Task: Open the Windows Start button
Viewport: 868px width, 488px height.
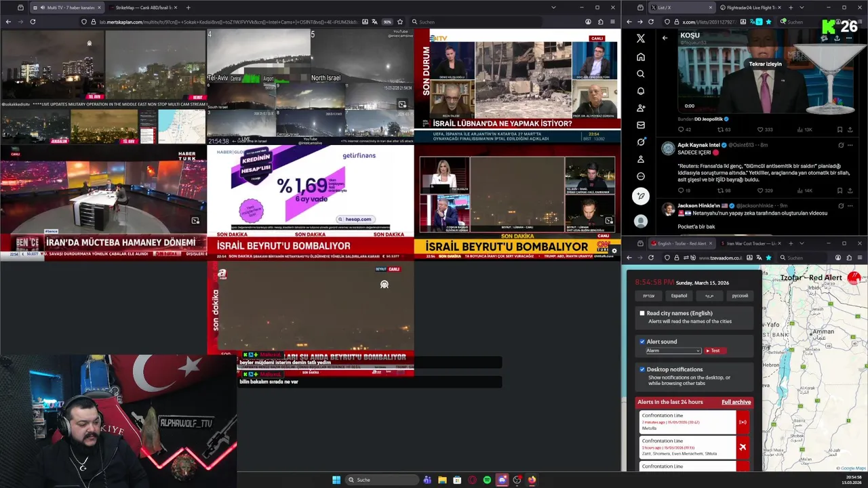Action: coord(336,480)
